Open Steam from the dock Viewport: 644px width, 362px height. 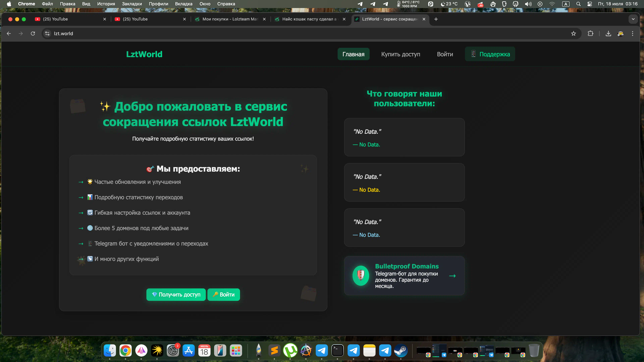click(x=401, y=350)
